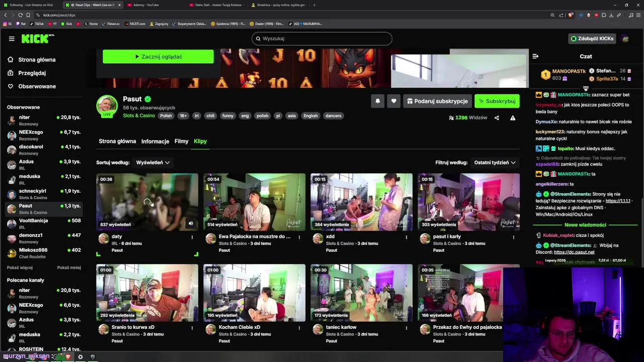Viewport: 644px width, 362px height.
Task: Open the TikTok bookmark
Action: click(37, 24)
